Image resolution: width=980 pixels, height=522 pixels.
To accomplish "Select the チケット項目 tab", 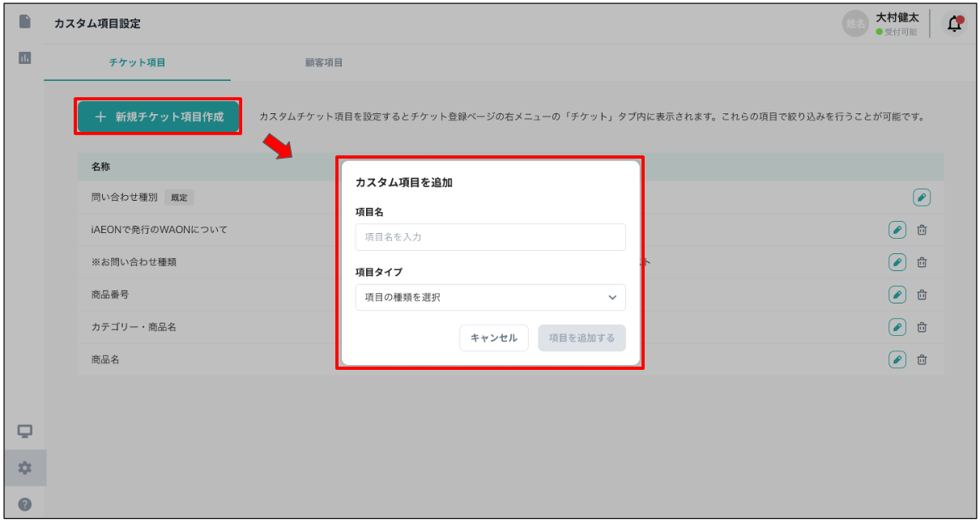I will (x=137, y=62).
